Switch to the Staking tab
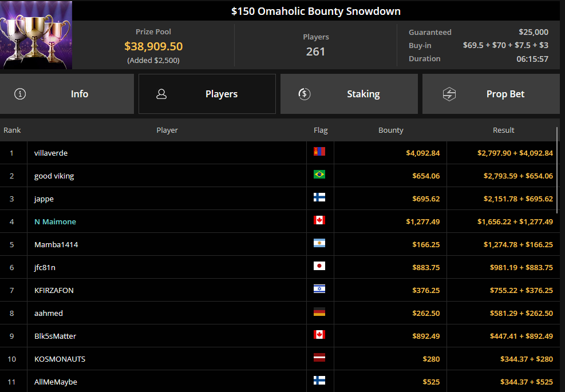This screenshot has width=565, height=392. coord(349,94)
